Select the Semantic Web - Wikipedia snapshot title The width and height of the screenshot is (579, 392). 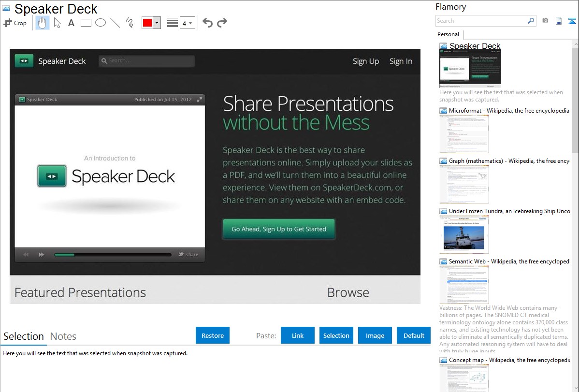(x=509, y=261)
